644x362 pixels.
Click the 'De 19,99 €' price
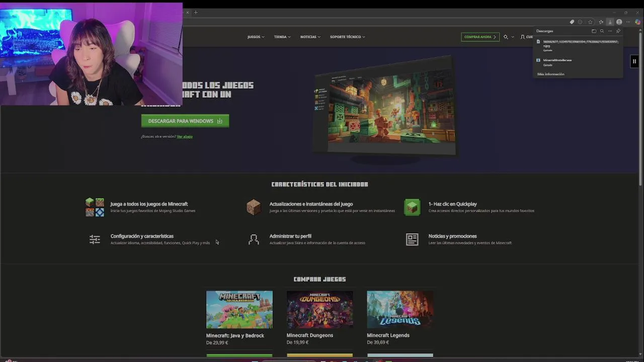tap(297, 342)
